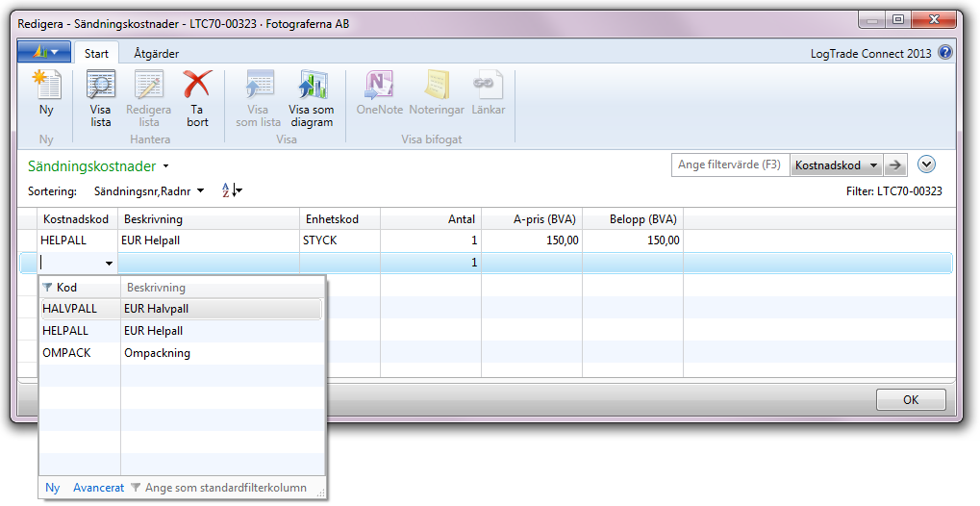The width and height of the screenshot is (980, 506).
Task: Expand the filter pane chevron circle
Action: point(926,165)
